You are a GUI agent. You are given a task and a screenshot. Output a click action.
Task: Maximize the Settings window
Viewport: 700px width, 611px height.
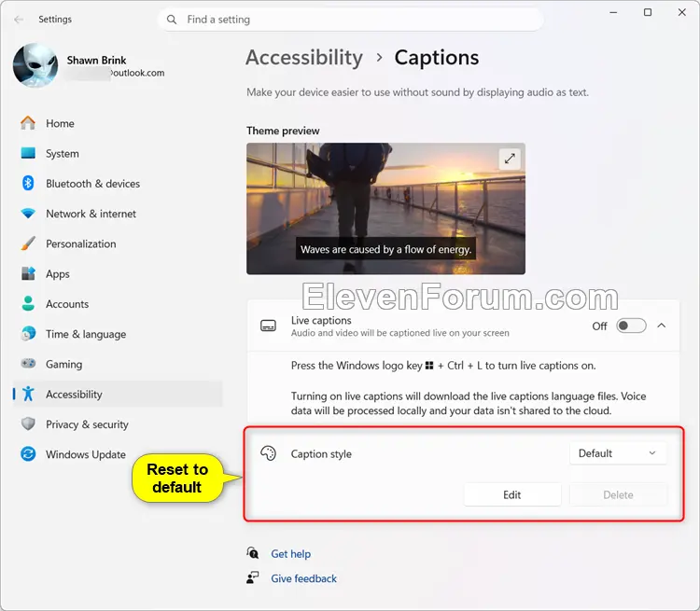point(648,12)
